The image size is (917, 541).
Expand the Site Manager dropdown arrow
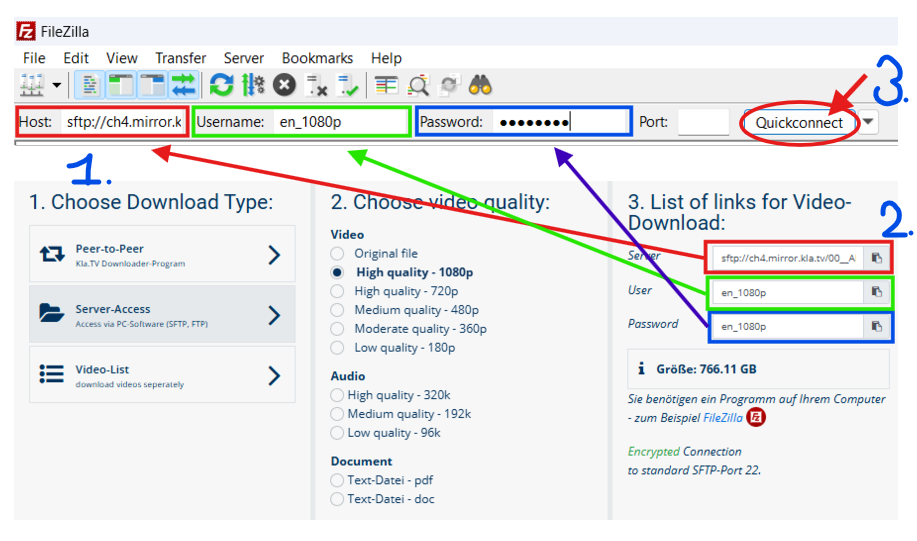pos(56,85)
